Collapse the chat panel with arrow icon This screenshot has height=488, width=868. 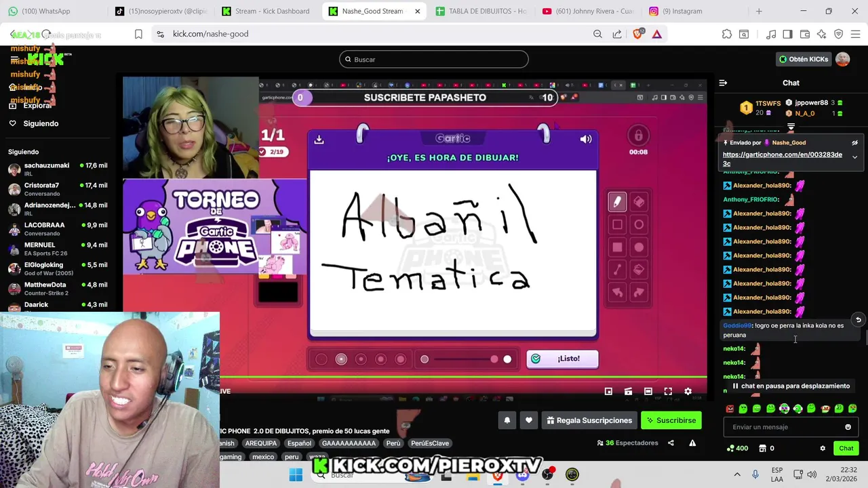[723, 83]
